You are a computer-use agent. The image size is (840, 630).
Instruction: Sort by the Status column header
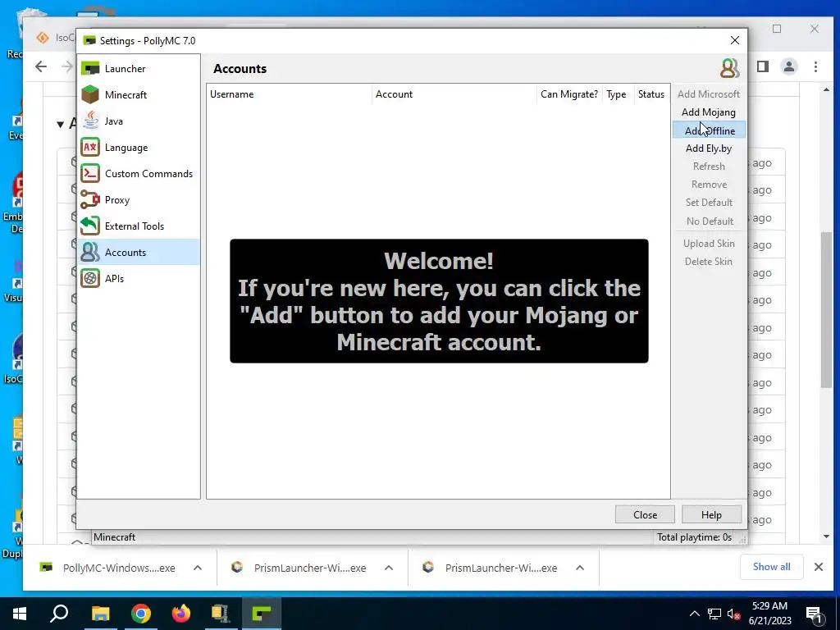(651, 94)
